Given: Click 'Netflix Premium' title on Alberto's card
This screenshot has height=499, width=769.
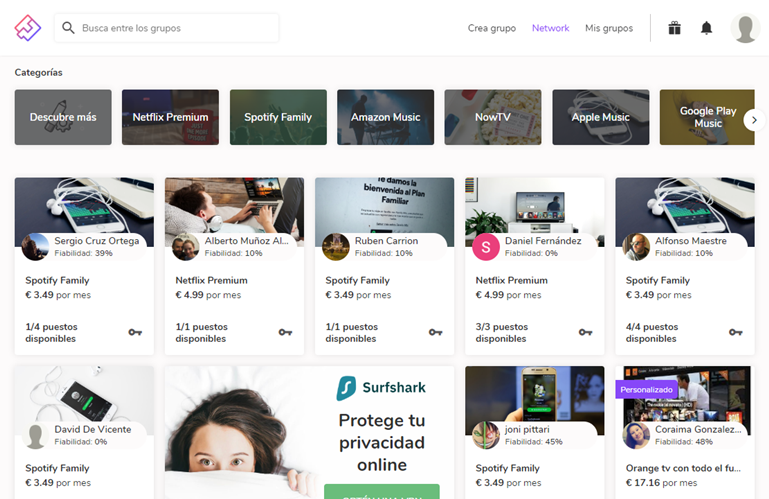Looking at the screenshot, I should tap(211, 281).
